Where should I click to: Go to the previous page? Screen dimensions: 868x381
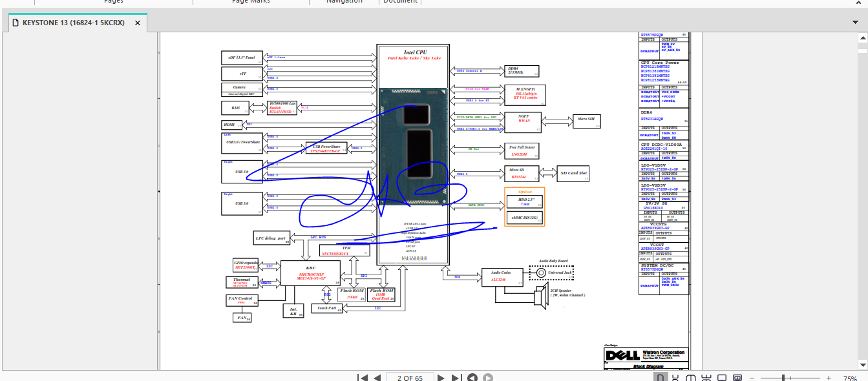377,378
